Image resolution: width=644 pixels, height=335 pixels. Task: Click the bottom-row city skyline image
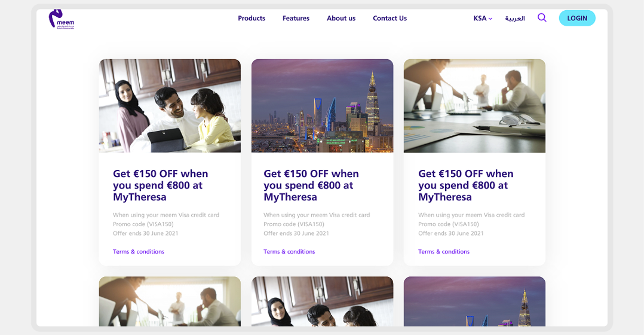coord(474,301)
